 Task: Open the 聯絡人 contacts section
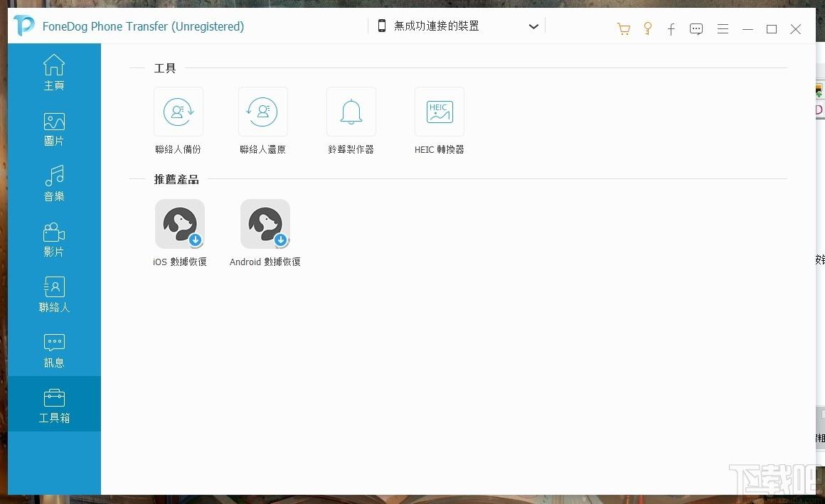click(x=53, y=294)
